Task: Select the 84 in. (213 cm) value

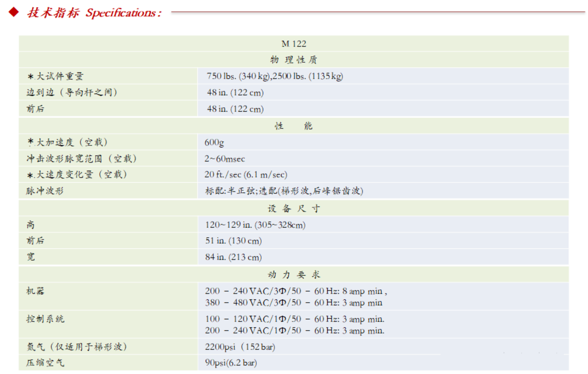Action: coord(234,257)
